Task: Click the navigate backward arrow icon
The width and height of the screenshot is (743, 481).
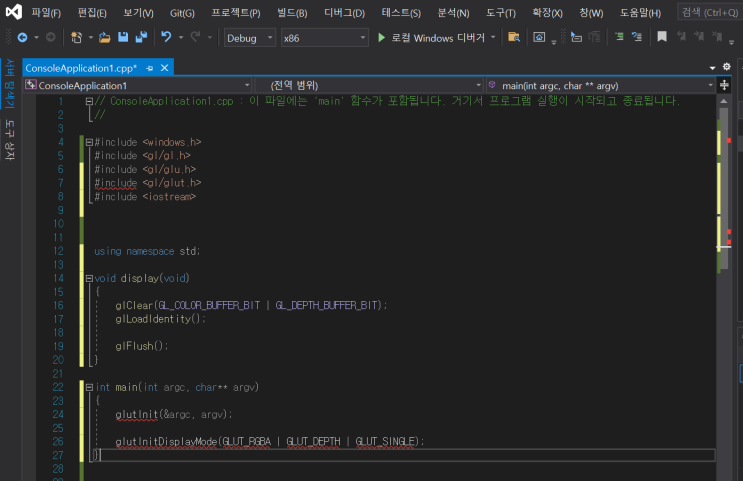Action: [22, 37]
